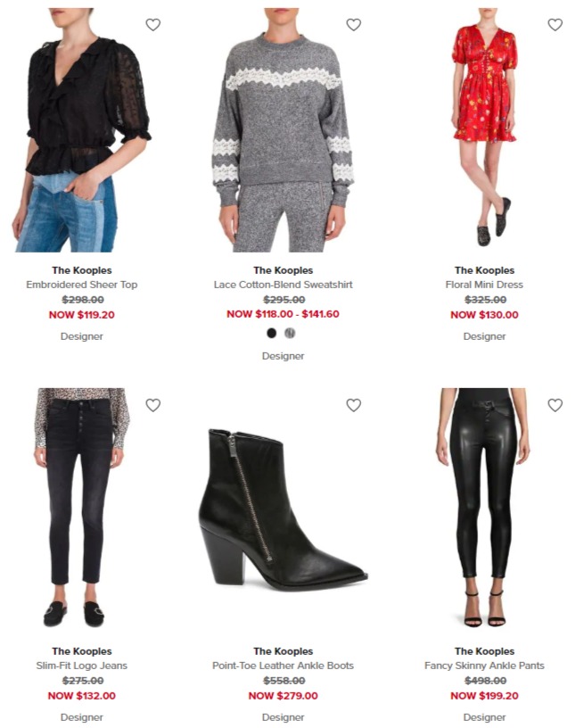Click Fancy Skinny Ankle Pants title link

coord(484,666)
